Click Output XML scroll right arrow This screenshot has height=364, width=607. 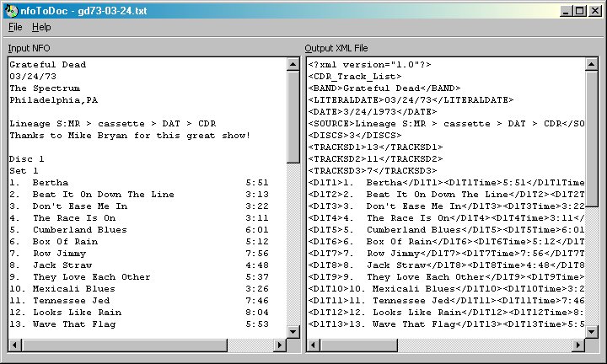coord(578,345)
